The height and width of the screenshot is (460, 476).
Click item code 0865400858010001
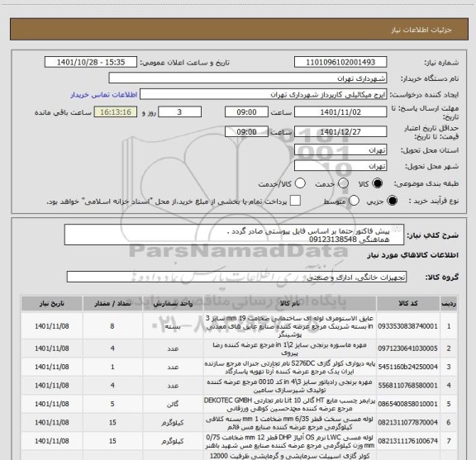point(407,404)
